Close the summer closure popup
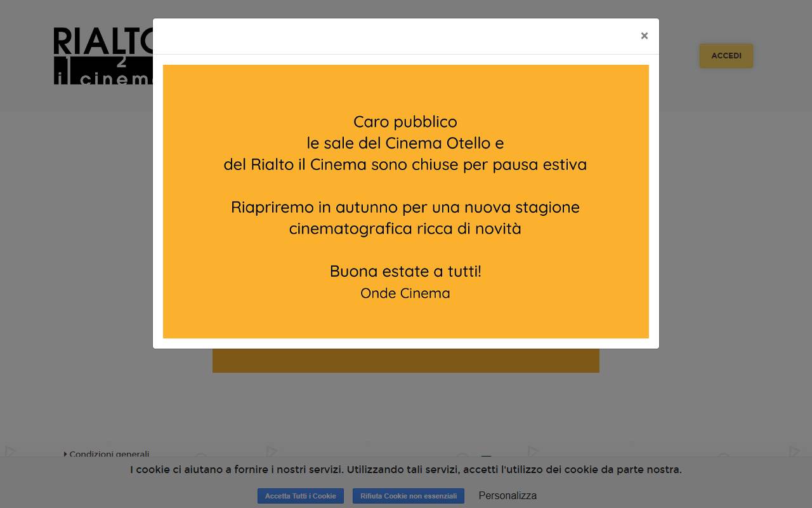The width and height of the screenshot is (812, 508). (644, 36)
